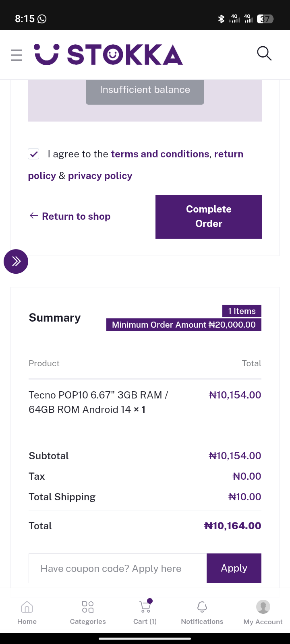Screen dimensions: 290x644
Task: Tap the Tecno POP10 product name
Action: click(98, 402)
